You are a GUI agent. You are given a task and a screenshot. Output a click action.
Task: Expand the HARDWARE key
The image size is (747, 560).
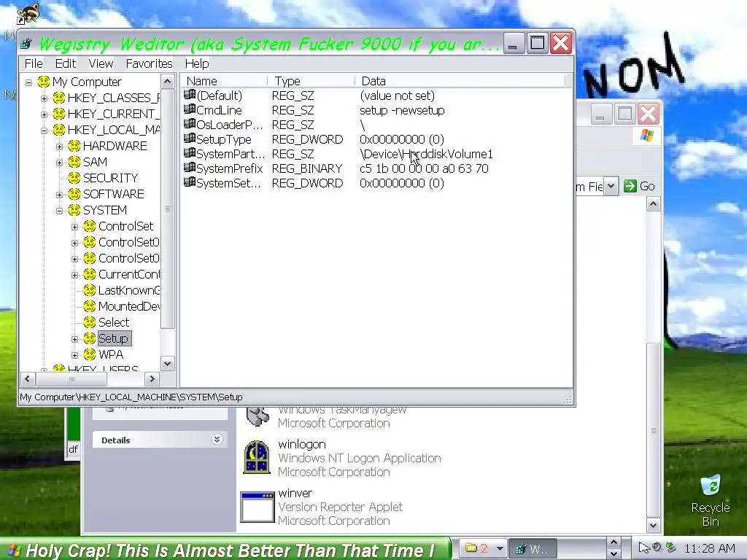point(60,147)
